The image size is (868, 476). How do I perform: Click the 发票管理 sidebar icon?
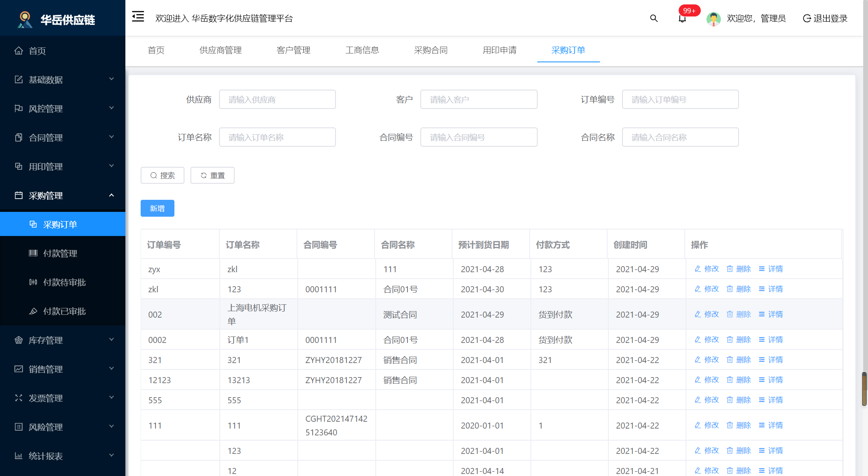pyautogui.click(x=18, y=398)
